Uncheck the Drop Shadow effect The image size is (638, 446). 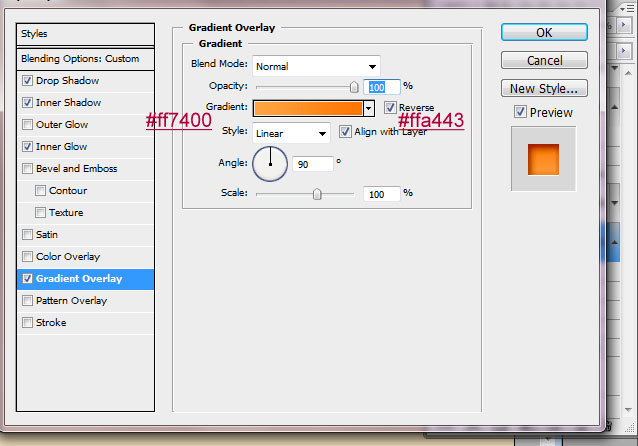[27, 81]
